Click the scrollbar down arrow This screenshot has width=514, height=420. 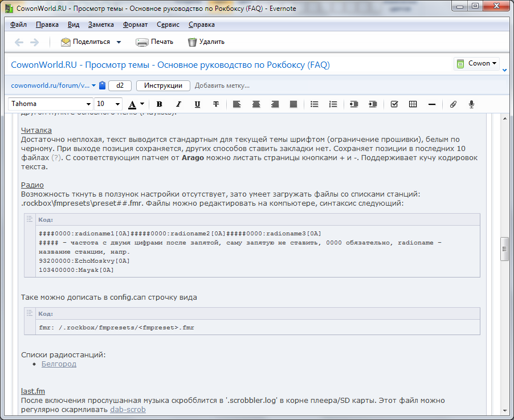click(505, 410)
